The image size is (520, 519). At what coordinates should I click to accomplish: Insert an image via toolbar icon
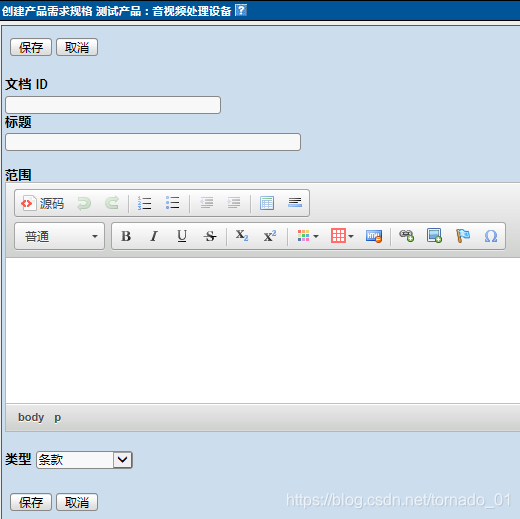(x=434, y=236)
